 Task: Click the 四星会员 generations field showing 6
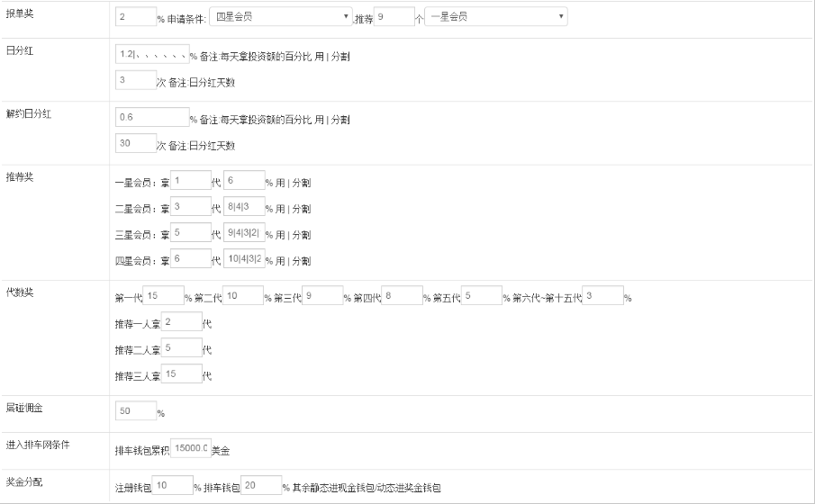click(191, 258)
